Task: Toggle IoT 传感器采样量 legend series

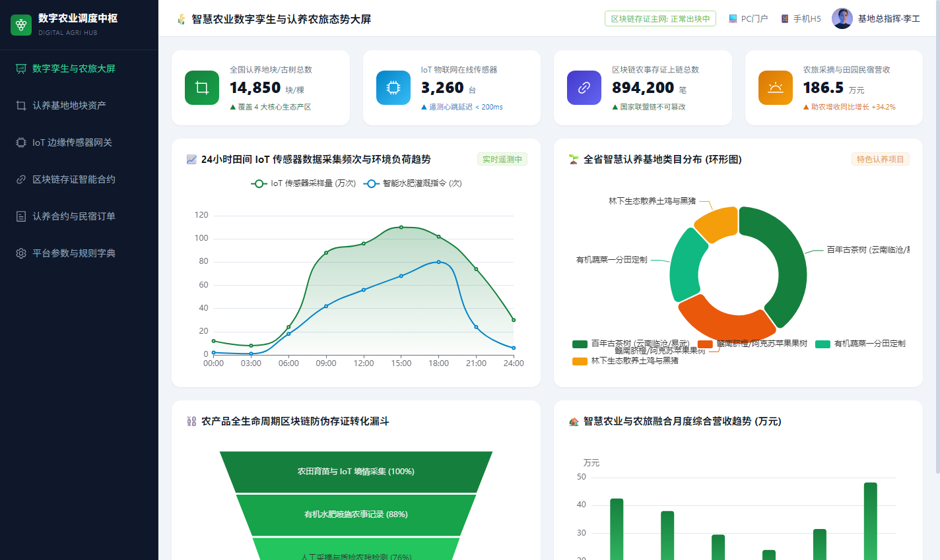Action: (304, 183)
